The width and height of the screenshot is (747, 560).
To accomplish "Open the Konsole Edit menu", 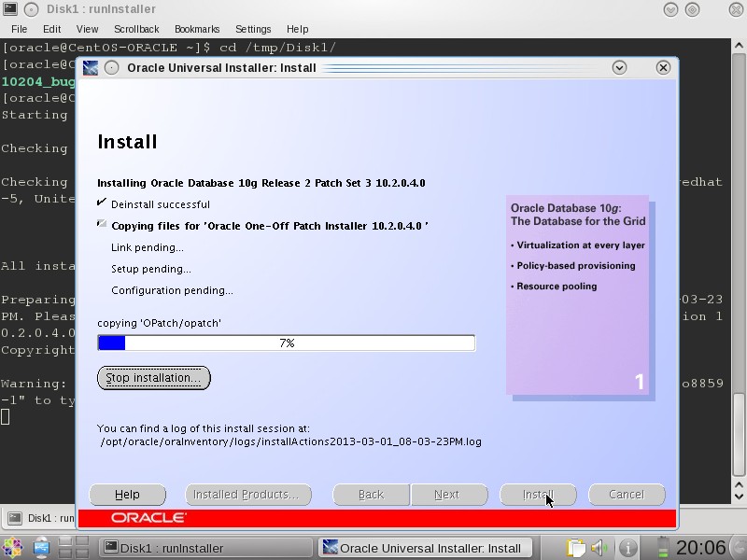I will [x=52, y=29].
